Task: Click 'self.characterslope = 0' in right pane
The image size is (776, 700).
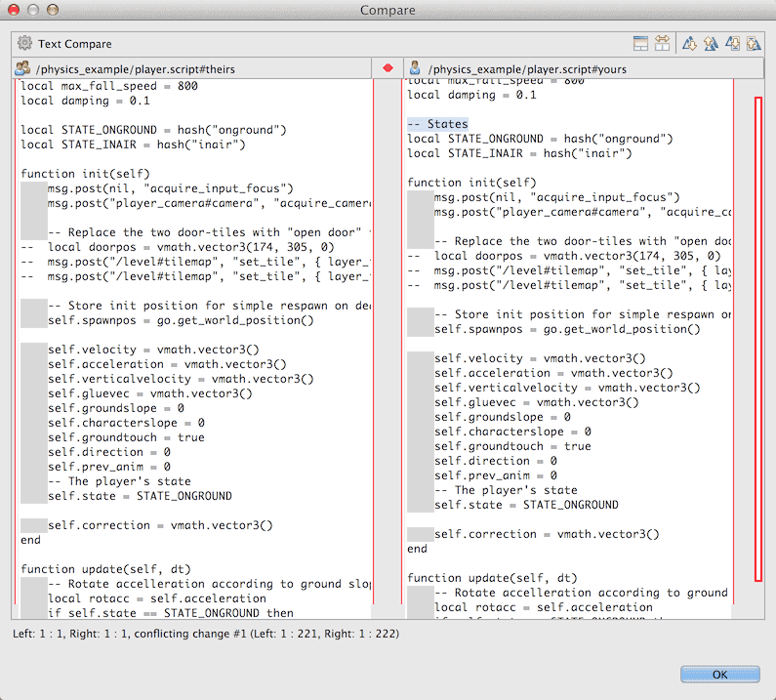Action: pos(512,432)
